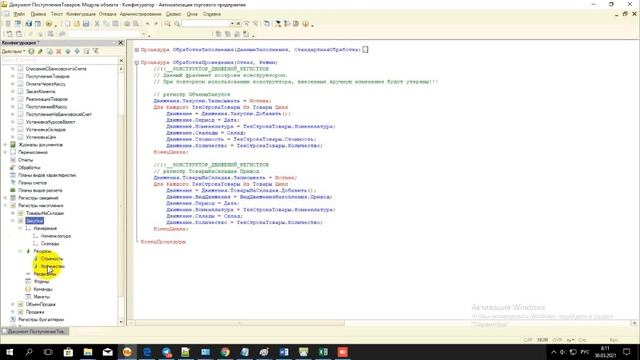Screen dimensions: 640x360
Task: Select УстановкаЦен document in tree
Action: (x=41, y=137)
